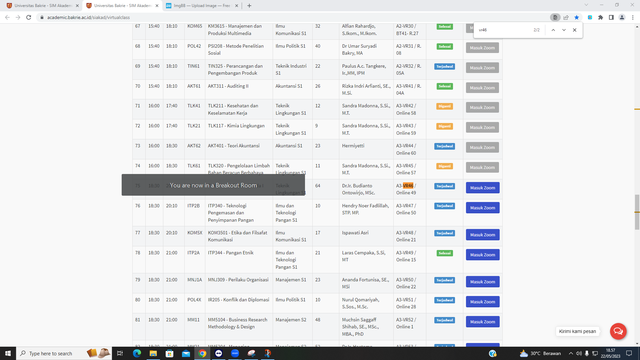Open a new browser tab
This screenshot has height=360, width=640.
click(x=249, y=6)
